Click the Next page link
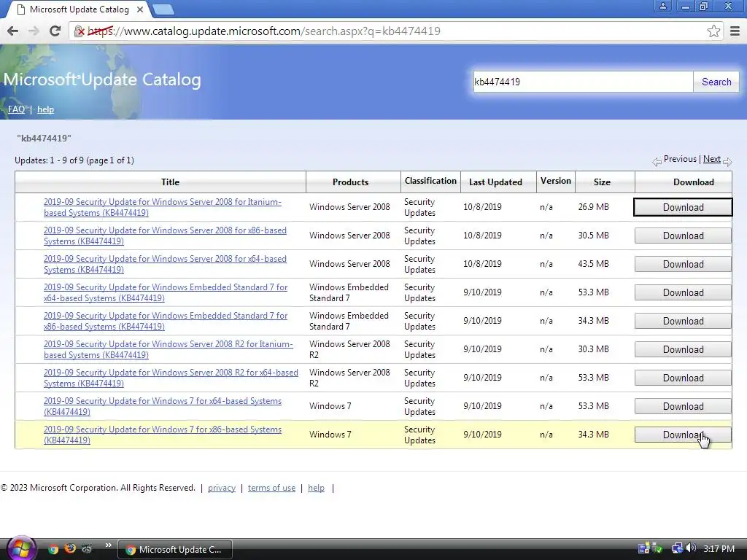This screenshot has height=560, width=747. (x=712, y=159)
